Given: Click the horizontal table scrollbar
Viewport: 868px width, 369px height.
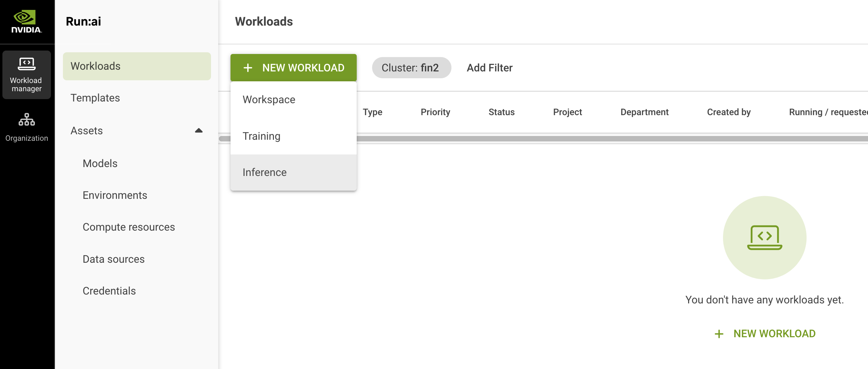Looking at the screenshot, I should 543,138.
